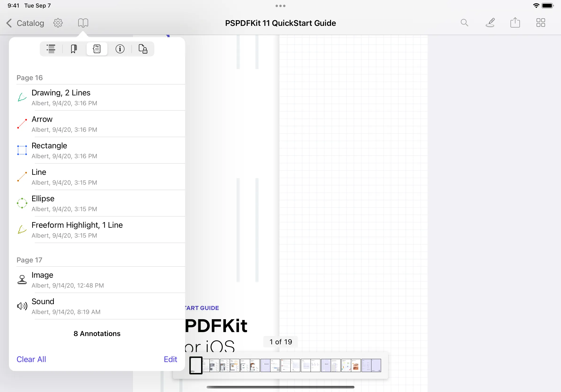The image size is (561, 392).
Task: Select the annotation markup pen tool
Action: [490, 23]
